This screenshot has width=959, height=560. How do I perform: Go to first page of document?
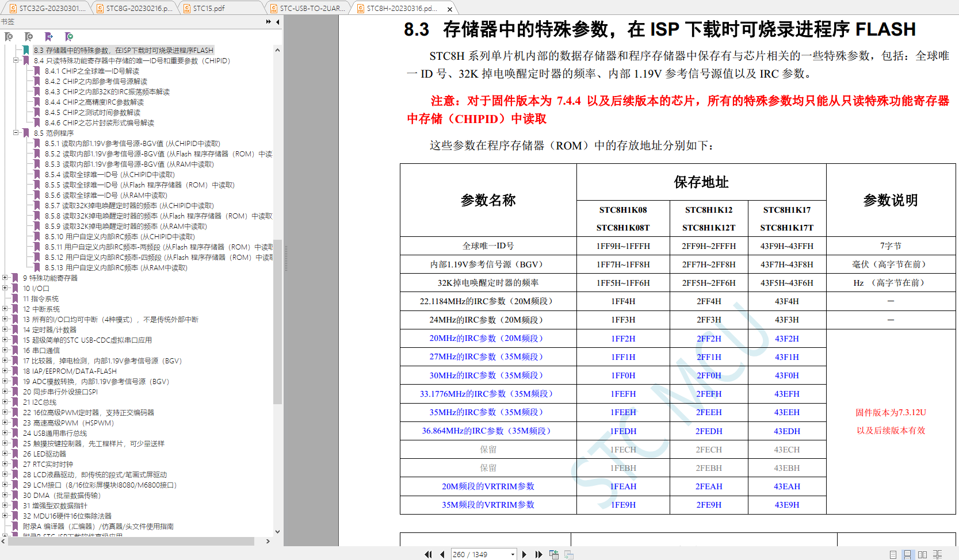[x=428, y=554]
